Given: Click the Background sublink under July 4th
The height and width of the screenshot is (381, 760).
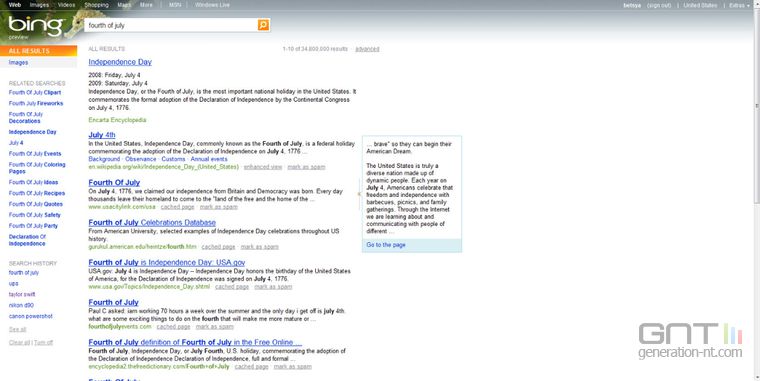Looking at the screenshot, I should 104,159.
